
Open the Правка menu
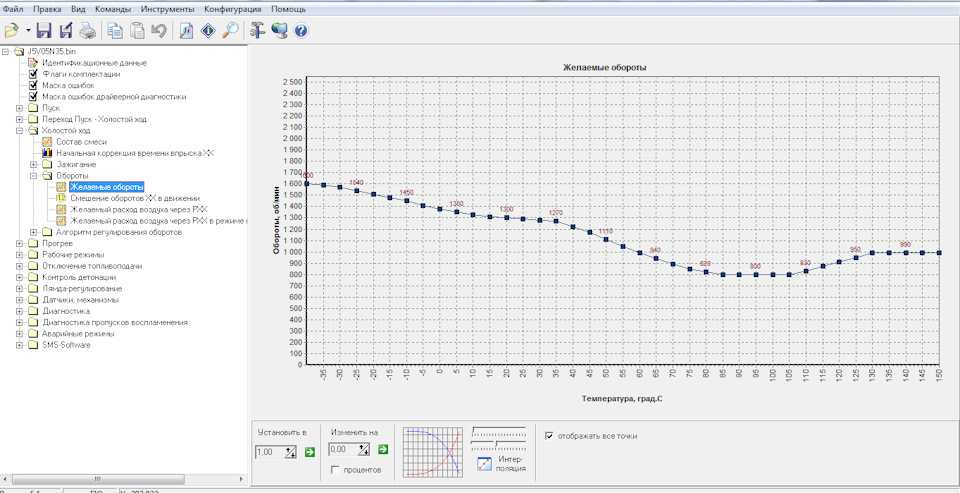click(x=47, y=9)
